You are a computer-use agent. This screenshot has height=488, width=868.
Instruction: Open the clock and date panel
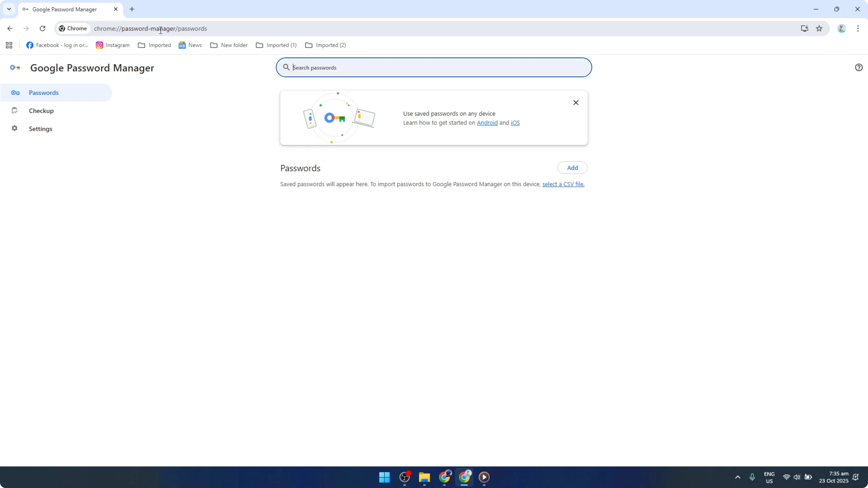click(834, 477)
